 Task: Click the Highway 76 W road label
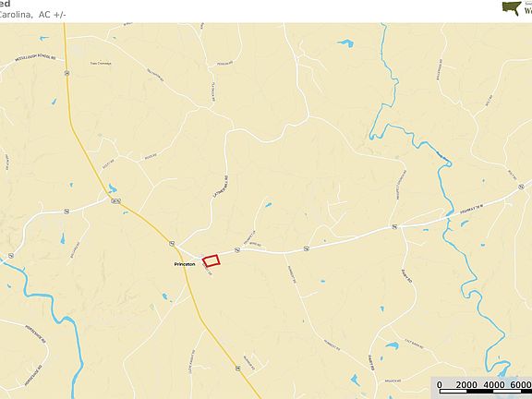pos(471,209)
